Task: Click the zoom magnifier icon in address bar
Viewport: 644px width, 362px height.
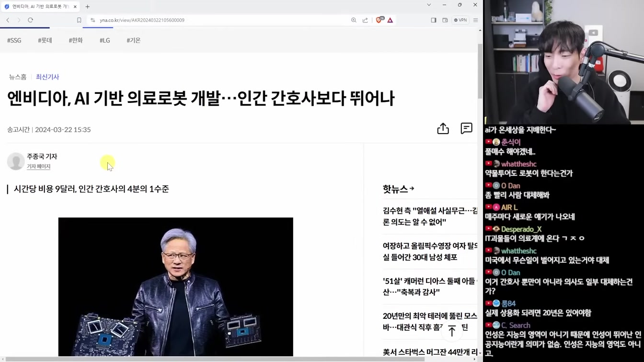Action: click(x=354, y=20)
